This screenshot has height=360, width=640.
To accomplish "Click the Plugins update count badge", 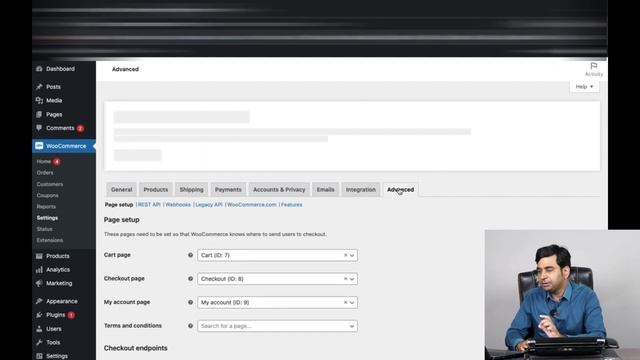I will tap(71, 315).
